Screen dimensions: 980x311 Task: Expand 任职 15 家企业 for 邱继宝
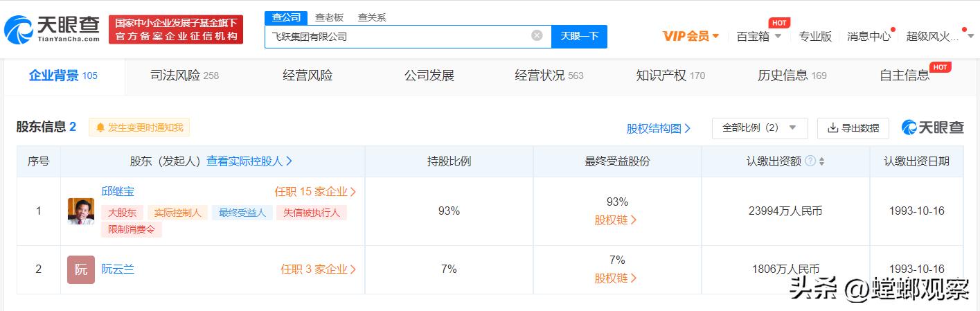pos(316,192)
